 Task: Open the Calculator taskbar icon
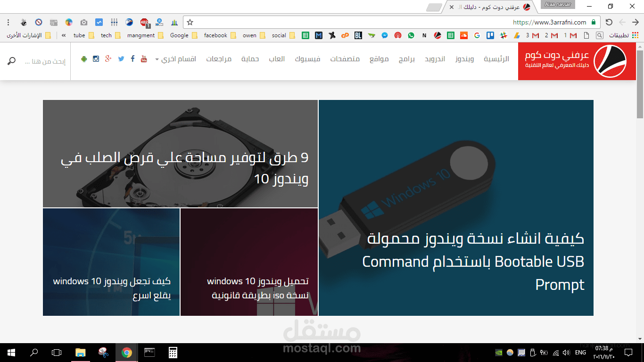173,353
